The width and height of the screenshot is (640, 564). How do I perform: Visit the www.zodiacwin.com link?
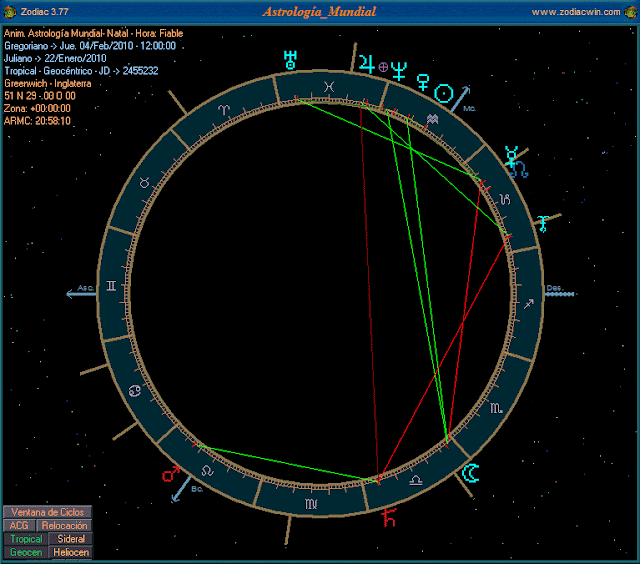click(x=576, y=12)
